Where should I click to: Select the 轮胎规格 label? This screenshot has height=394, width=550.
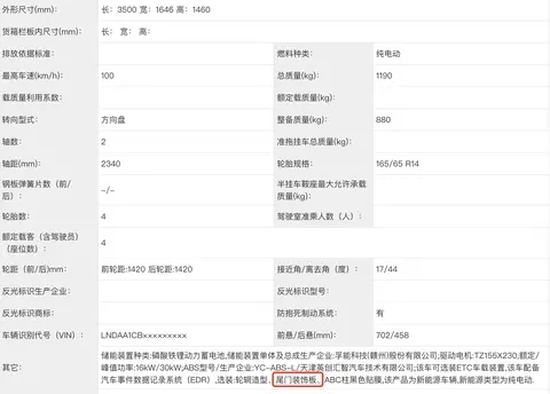pos(295,163)
